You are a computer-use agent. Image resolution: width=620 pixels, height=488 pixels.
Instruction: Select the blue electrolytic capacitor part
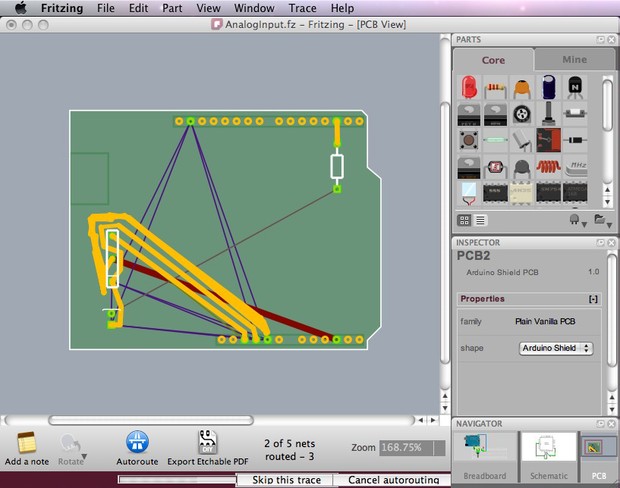pyautogui.click(x=549, y=87)
